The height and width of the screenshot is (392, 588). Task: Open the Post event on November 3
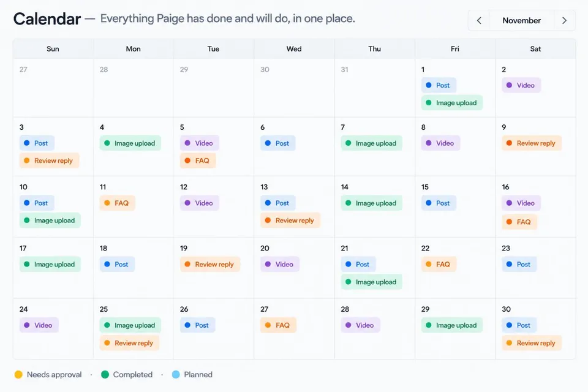click(37, 143)
